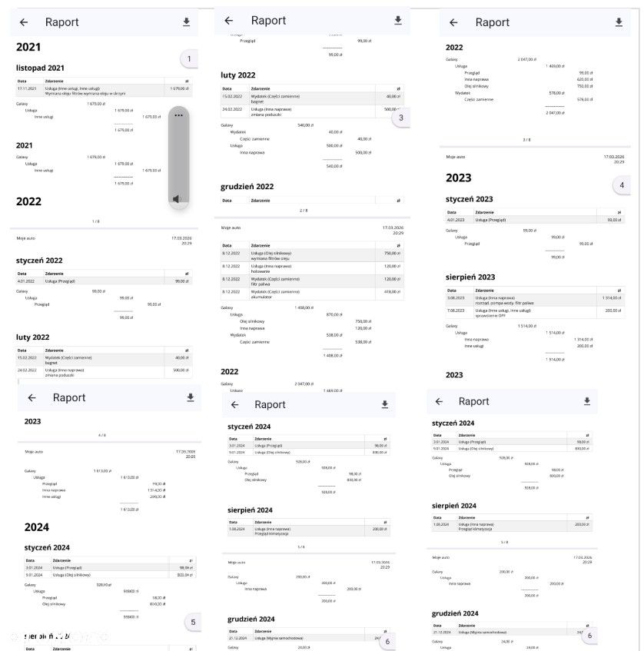
Task: Download report from bottom-middle Raport header
Action: [x=385, y=404]
